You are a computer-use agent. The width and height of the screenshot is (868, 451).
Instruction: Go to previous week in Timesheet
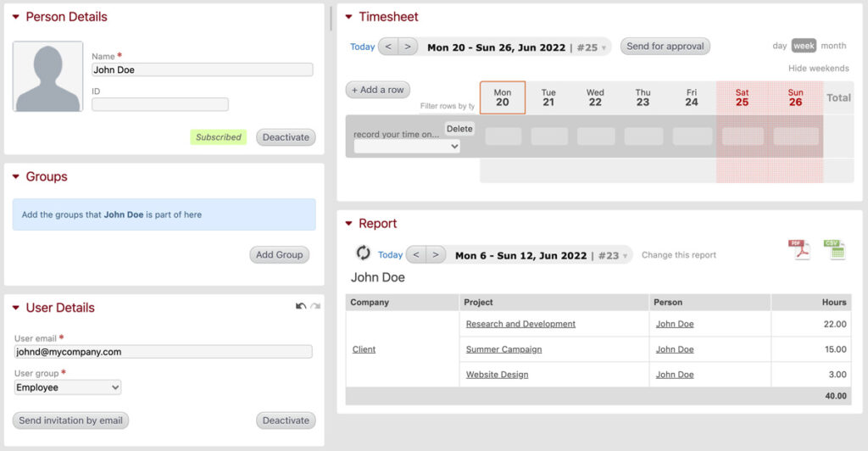[388, 47]
